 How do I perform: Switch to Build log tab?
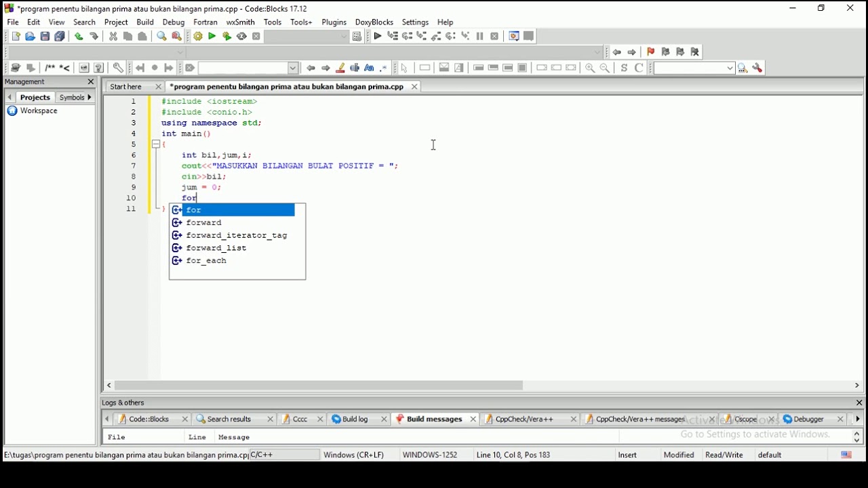coord(355,420)
